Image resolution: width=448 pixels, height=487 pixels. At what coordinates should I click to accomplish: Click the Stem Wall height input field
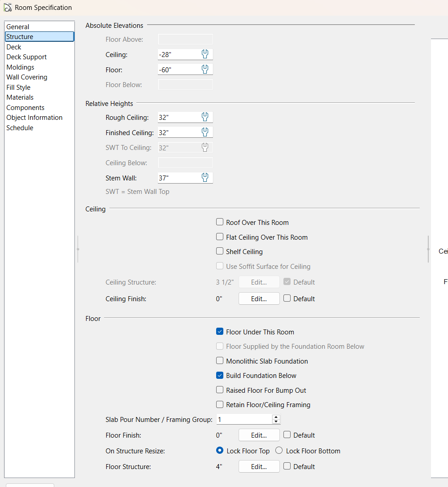(x=178, y=178)
